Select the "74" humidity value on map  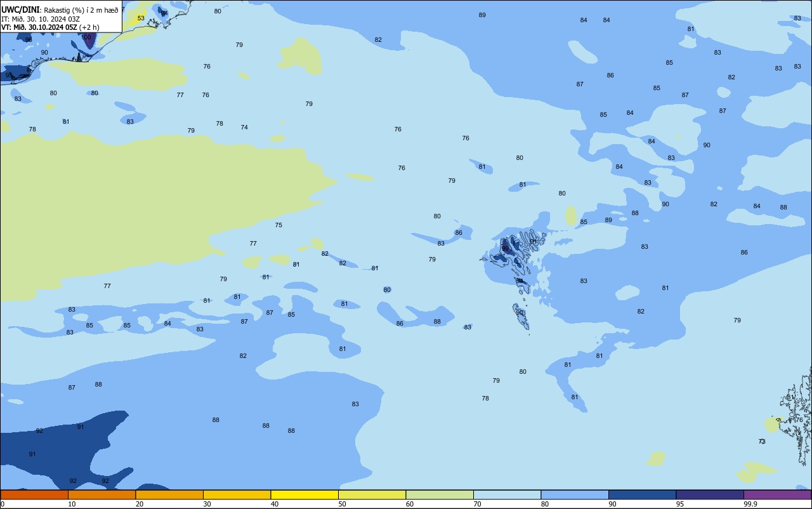pos(244,128)
